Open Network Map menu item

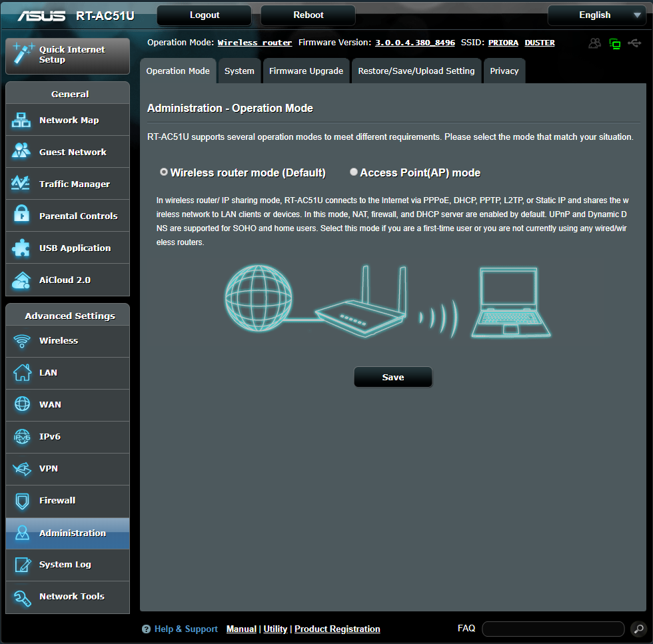click(x=67, y=120)
